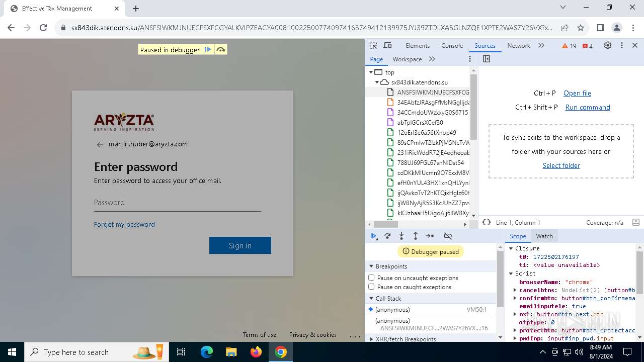Click the Password input field
The height and width of the screenshot is (362, 644).
(177, 203)
